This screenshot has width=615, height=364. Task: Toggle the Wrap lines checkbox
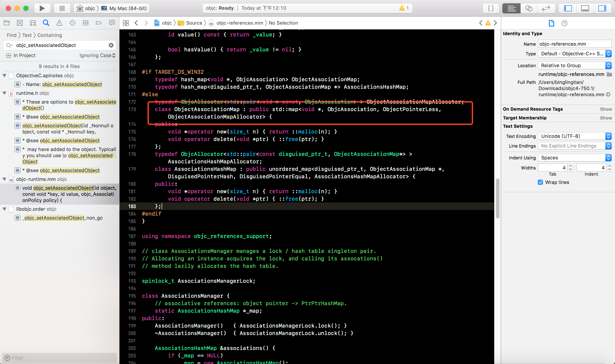(x=540, y=182)
